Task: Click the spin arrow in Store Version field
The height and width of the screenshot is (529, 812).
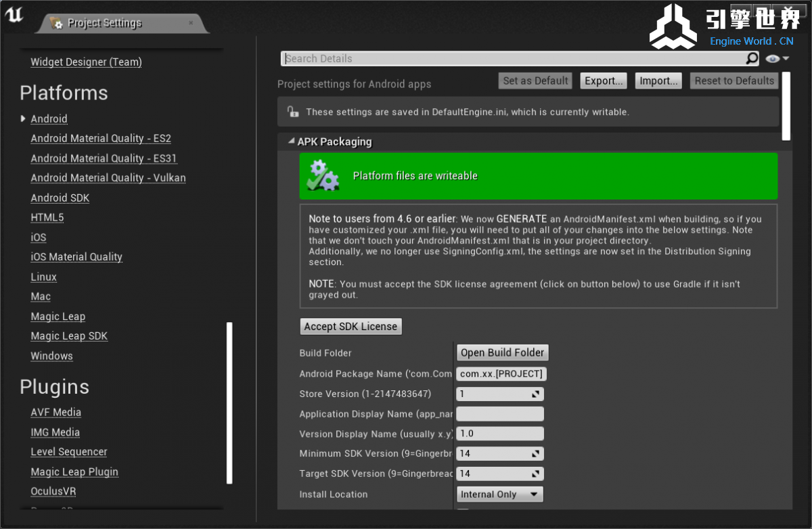Action: pyautogui.click(x=535, y=394)
